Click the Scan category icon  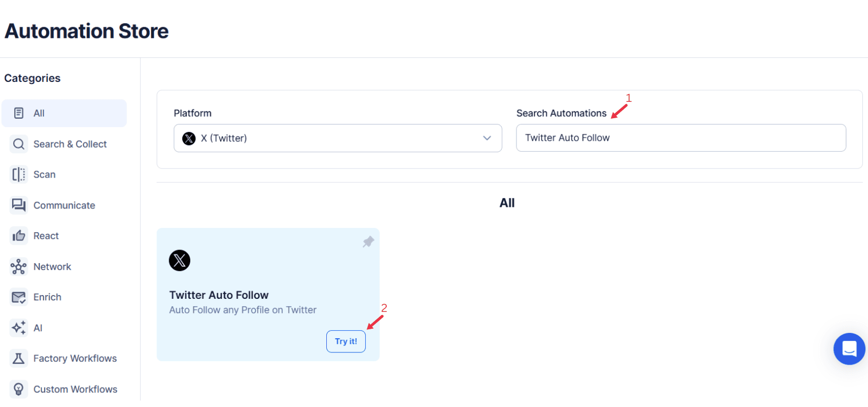click(x=18, y=174)
